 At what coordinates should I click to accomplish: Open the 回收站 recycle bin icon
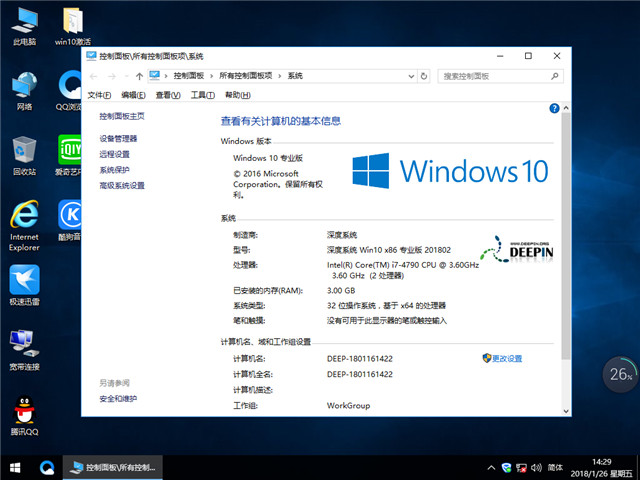point(24,156)
